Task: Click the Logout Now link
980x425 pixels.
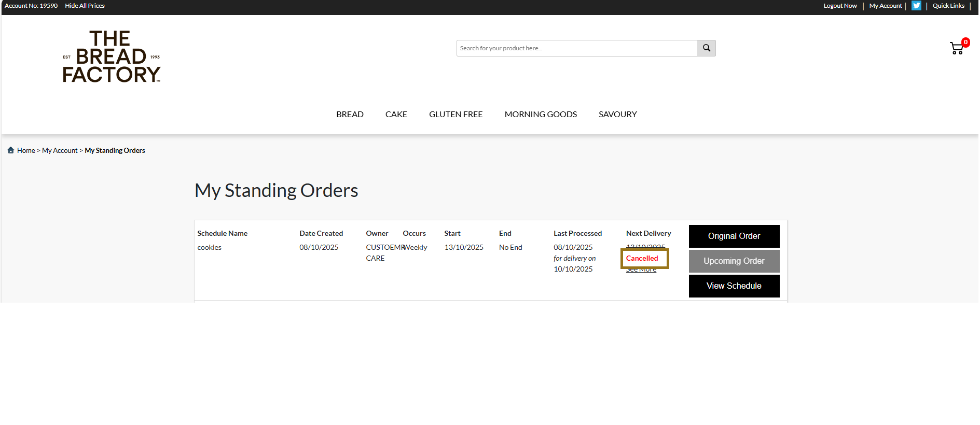Action: pyautogui.click(x=840, y=6)
